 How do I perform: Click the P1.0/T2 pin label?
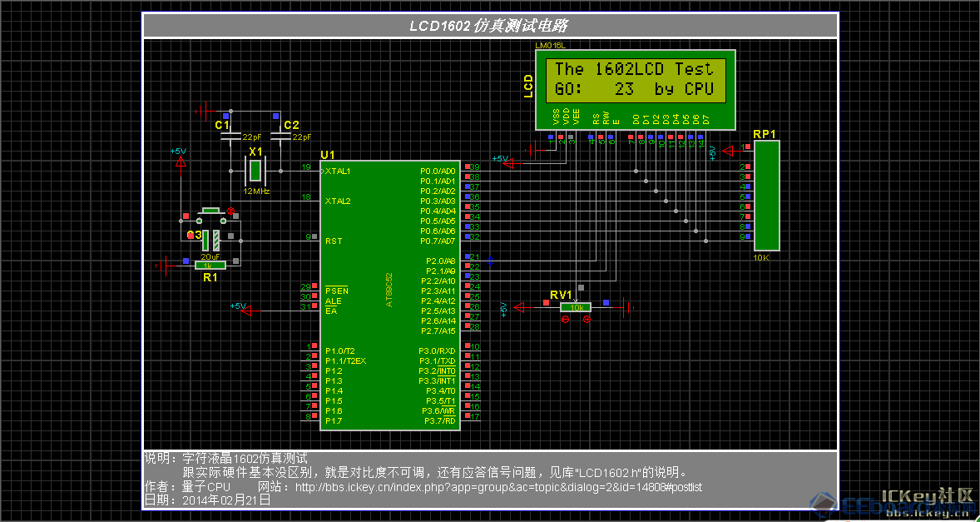pos(340,350)
